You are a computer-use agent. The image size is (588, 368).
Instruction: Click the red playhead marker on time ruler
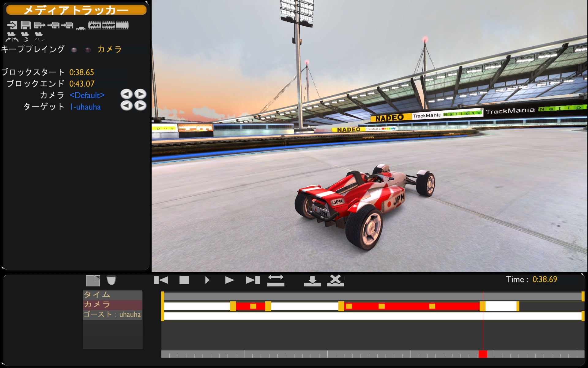click(x=483, y=354)
